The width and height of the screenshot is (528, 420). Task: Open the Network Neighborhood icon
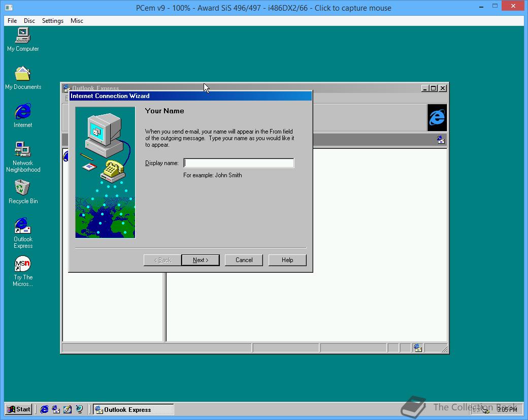coord(22,156)
